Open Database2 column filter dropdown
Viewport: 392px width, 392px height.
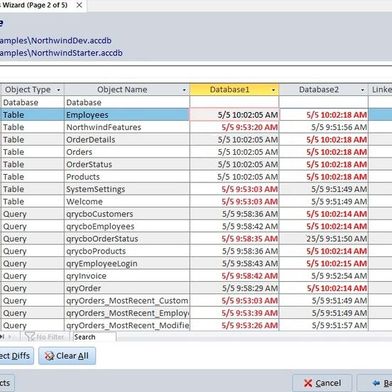click(362, 90)
